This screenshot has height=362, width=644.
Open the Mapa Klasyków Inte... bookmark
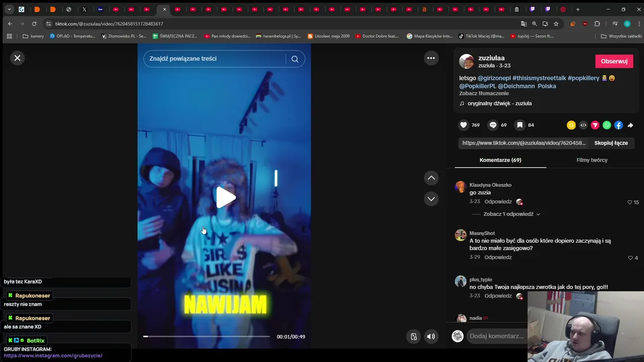430,36
